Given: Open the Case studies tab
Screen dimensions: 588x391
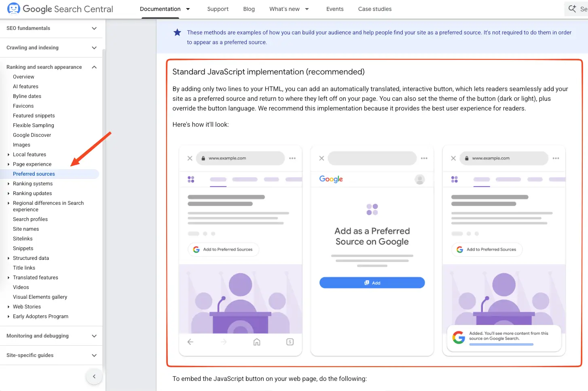Looking at the screenshot, I should point(375,9).
